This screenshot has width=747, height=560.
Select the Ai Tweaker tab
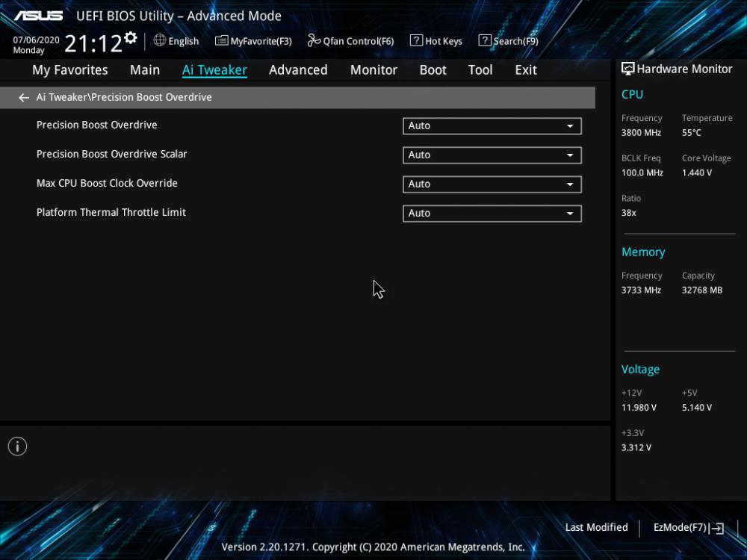click(214, 70)
